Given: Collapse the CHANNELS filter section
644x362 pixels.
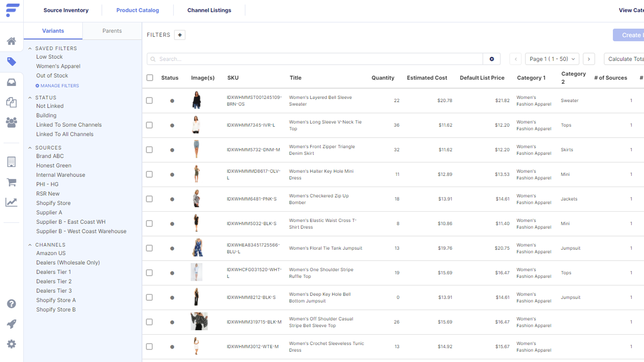Looking at the screenshot, I should 30,245.
